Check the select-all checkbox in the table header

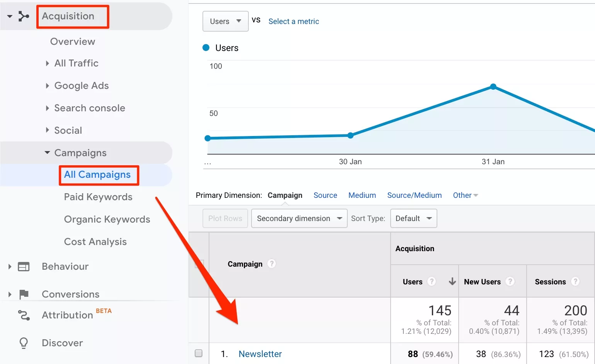199,264
